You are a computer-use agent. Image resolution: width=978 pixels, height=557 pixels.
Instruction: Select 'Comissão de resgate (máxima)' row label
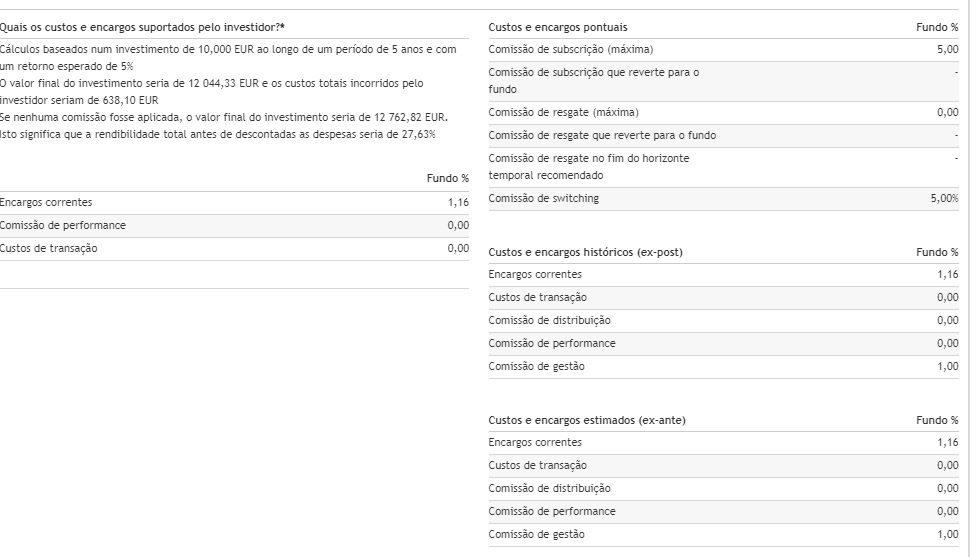click(563, 112)
